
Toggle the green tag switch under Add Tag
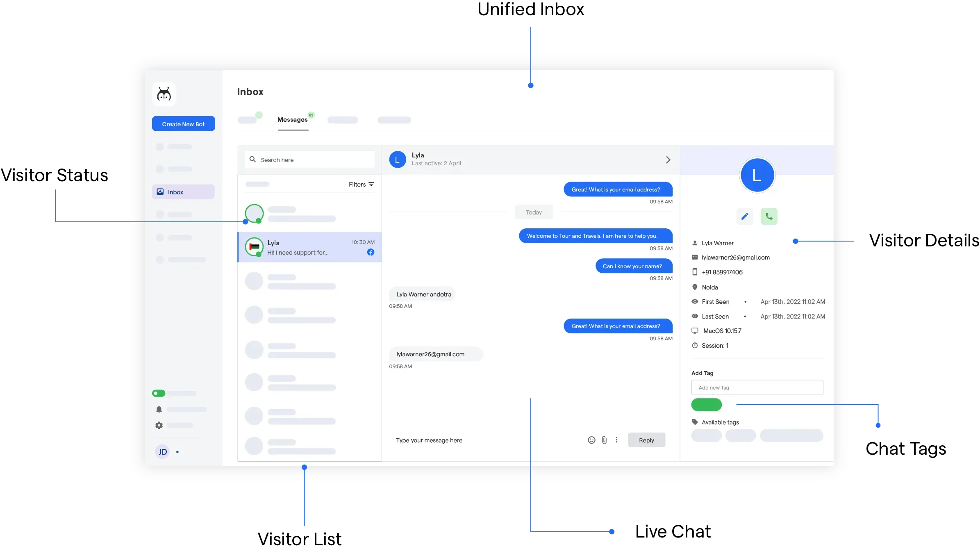pyautogui.click(x=707, y=404)
